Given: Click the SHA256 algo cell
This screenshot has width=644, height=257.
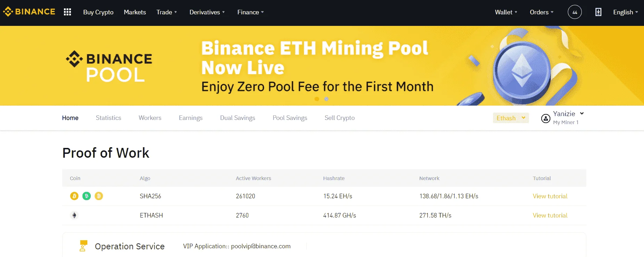Looking at the screenshot, I should (x=150, y=196).
